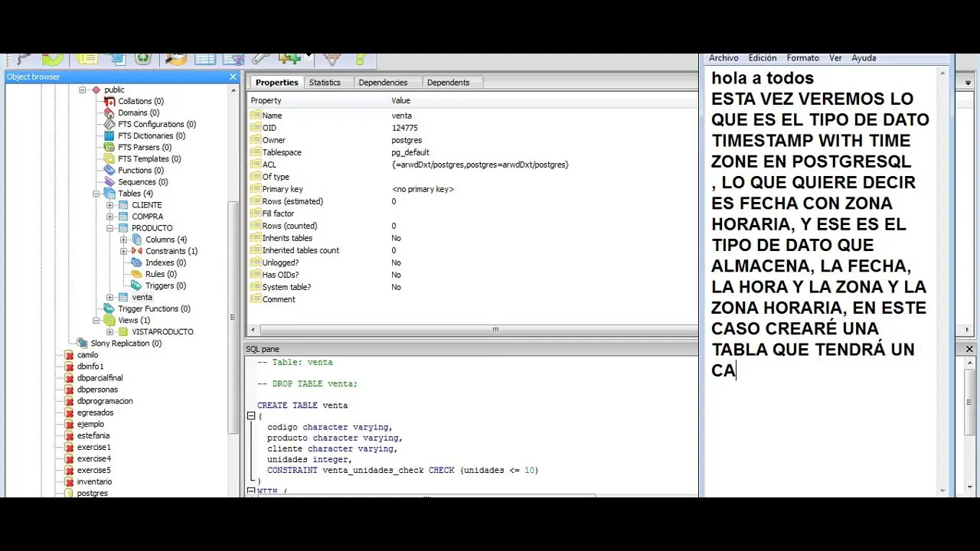
Task: Open the Ayuda menu in Notepad
Action: (x=864, y=58)
